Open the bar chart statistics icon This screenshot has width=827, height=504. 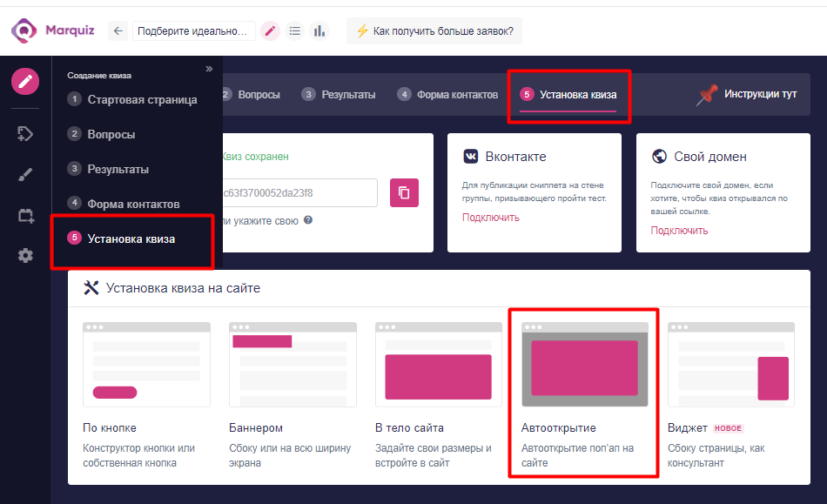tap(319, 31)
